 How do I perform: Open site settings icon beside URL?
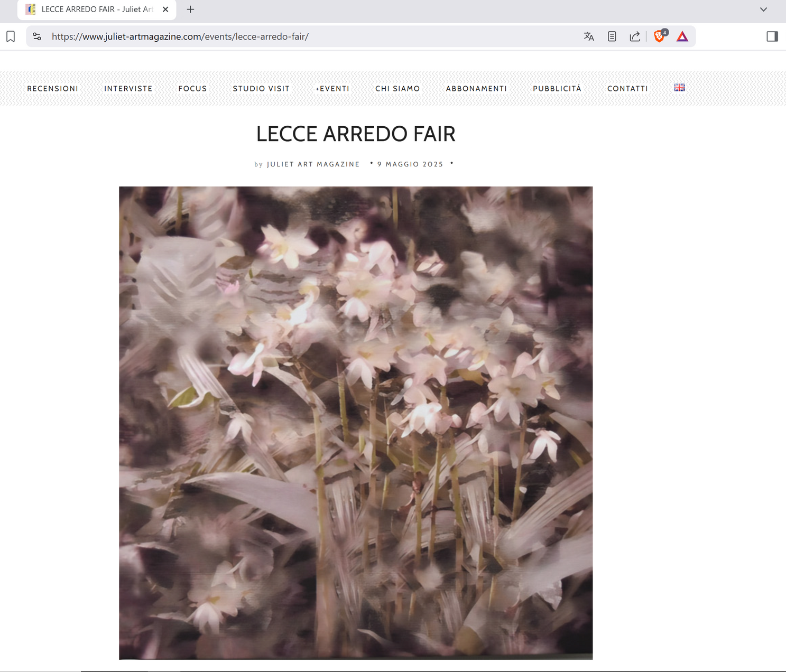tap(37, 36)
